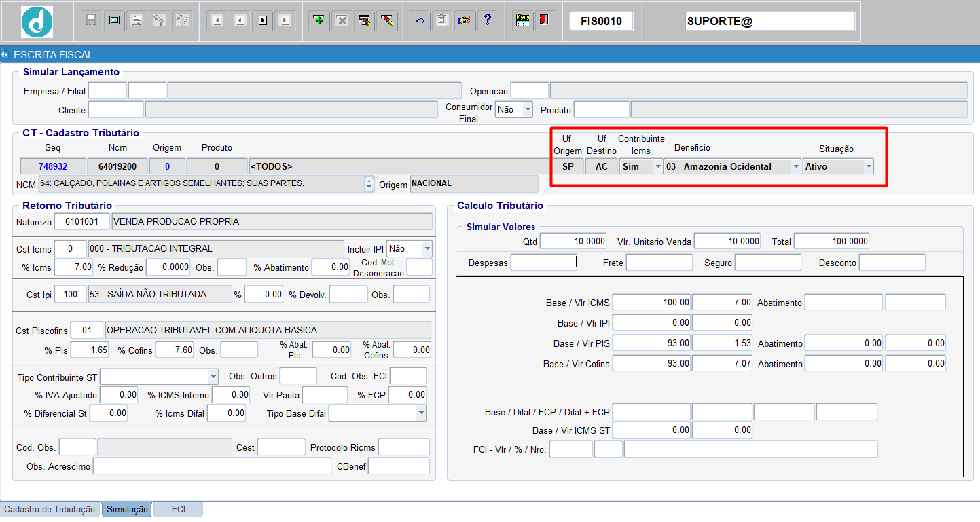Click the % IVA Ajustado field

(x=119, y=395)
